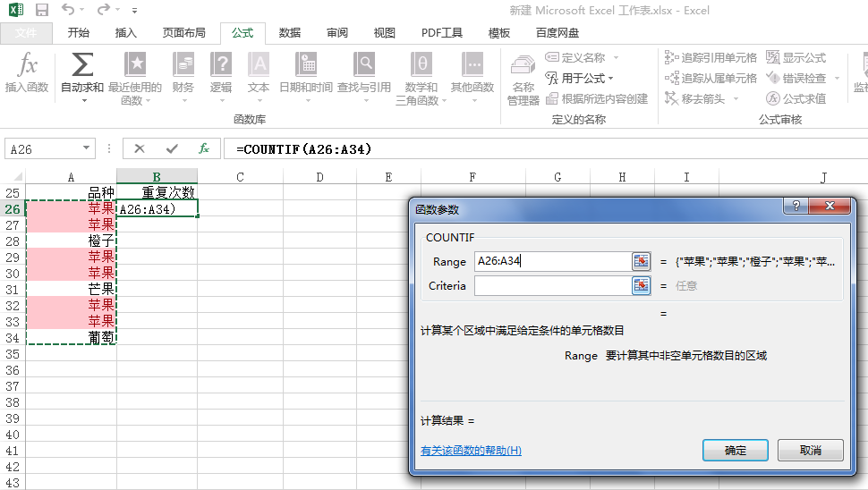This screenshot has width=868, height=490.
Task: Trace Dependents (追踪从属单元格)
Action: click(711, 78)
